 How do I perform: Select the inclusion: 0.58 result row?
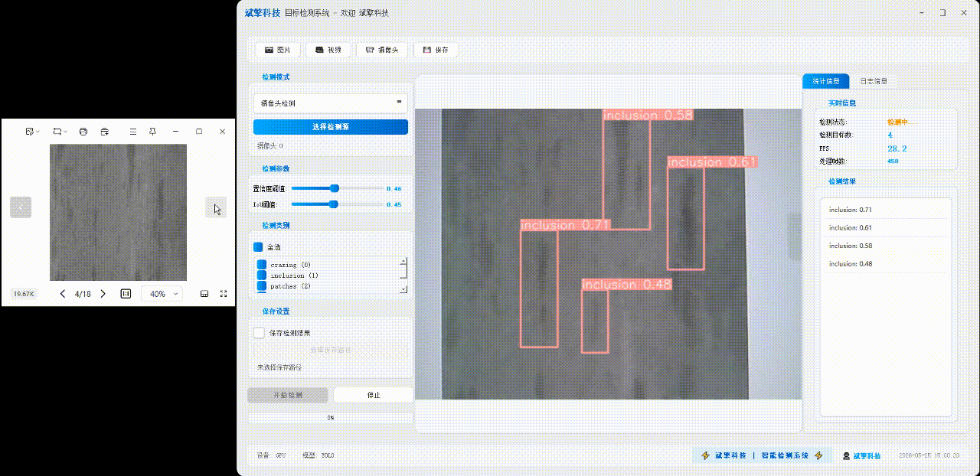pos(886,246)
